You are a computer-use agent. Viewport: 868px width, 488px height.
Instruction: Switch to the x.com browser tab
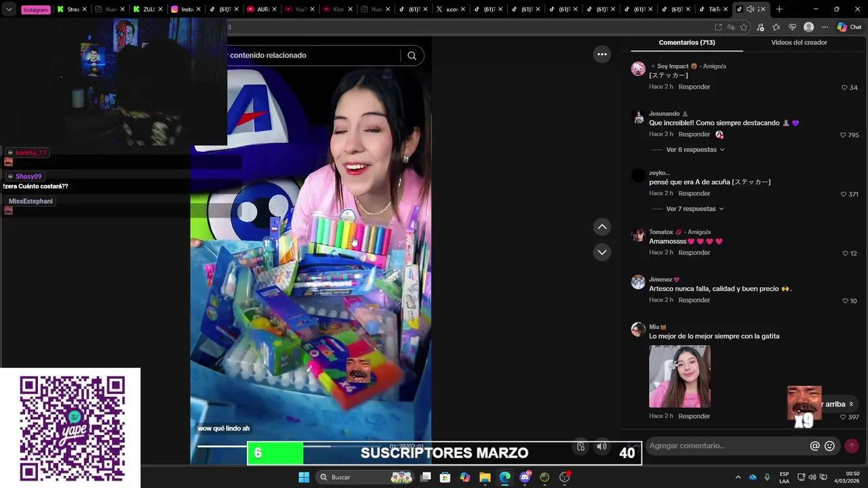pos(451,9)
